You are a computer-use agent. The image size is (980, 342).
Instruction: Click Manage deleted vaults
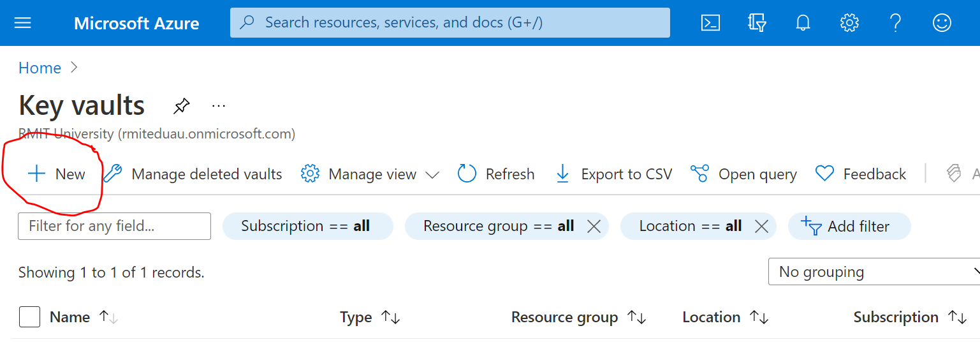coord(193,174)
